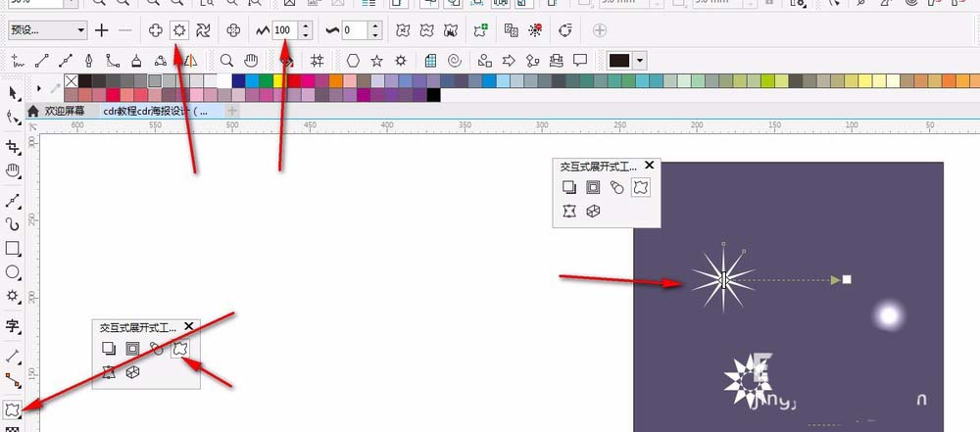Click the amplitude value stepper arrows

[x=305, y=30]
